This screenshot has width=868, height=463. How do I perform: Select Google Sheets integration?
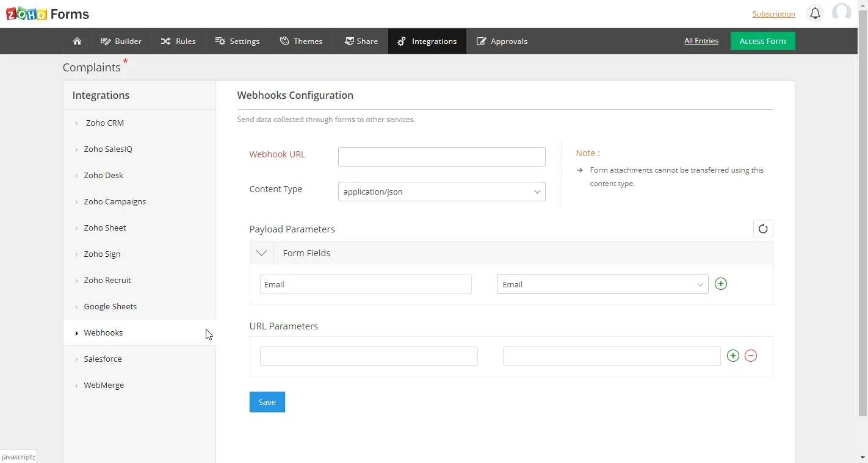pyautogui.click(x=139, y=306)
